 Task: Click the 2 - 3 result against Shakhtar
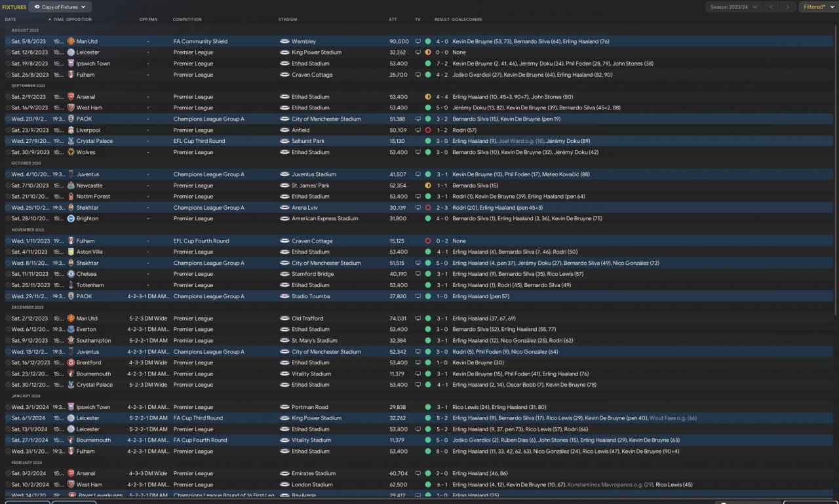click(x=442, y=208)
